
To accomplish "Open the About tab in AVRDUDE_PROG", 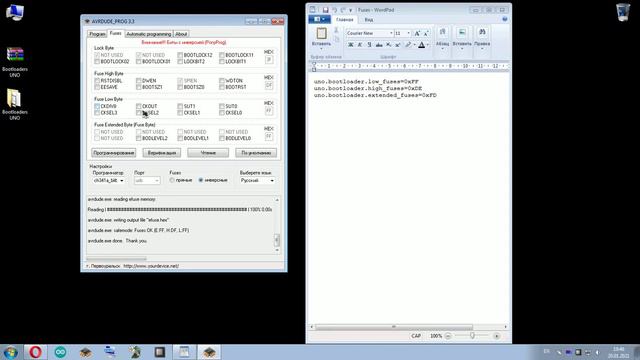I will (x=181, y=34).
